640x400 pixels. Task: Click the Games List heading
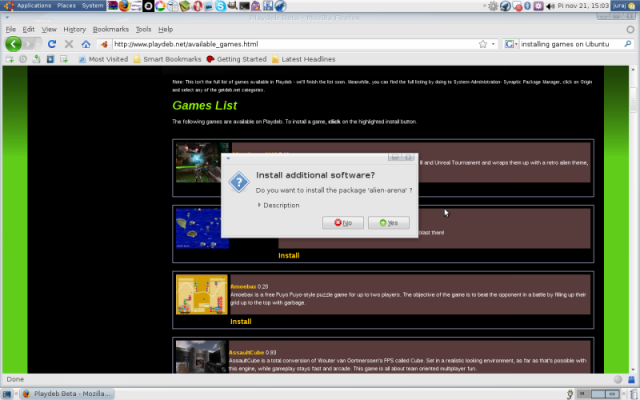[x=204, y=105]
